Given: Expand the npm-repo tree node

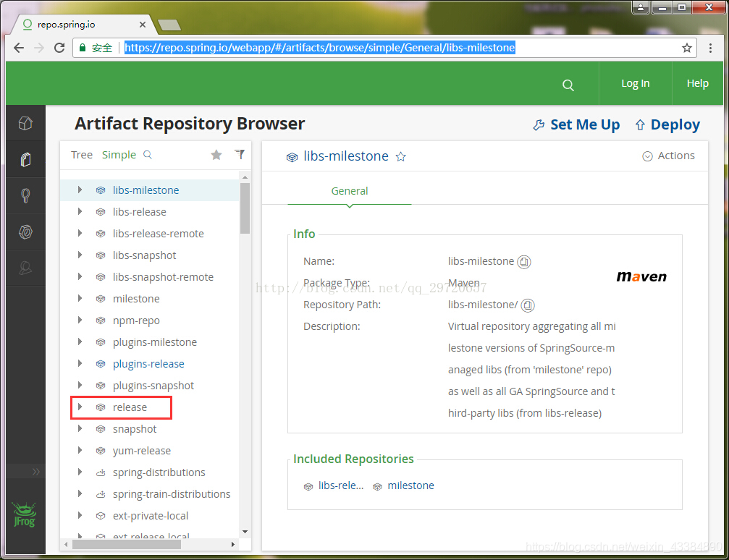Looking at the screenshot, I should click(80, 321).
